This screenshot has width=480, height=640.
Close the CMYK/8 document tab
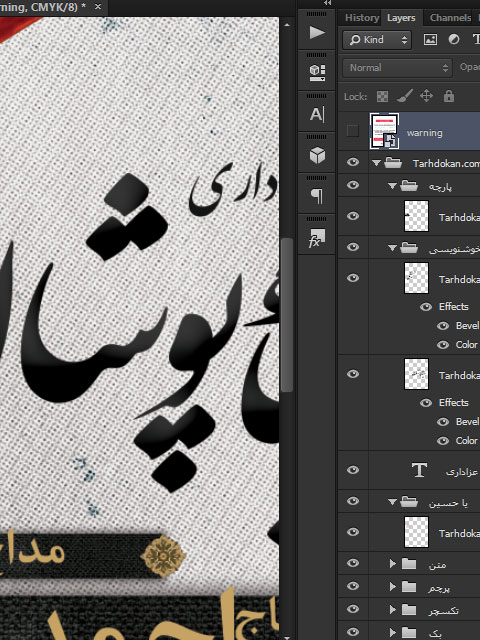[98, 7]
